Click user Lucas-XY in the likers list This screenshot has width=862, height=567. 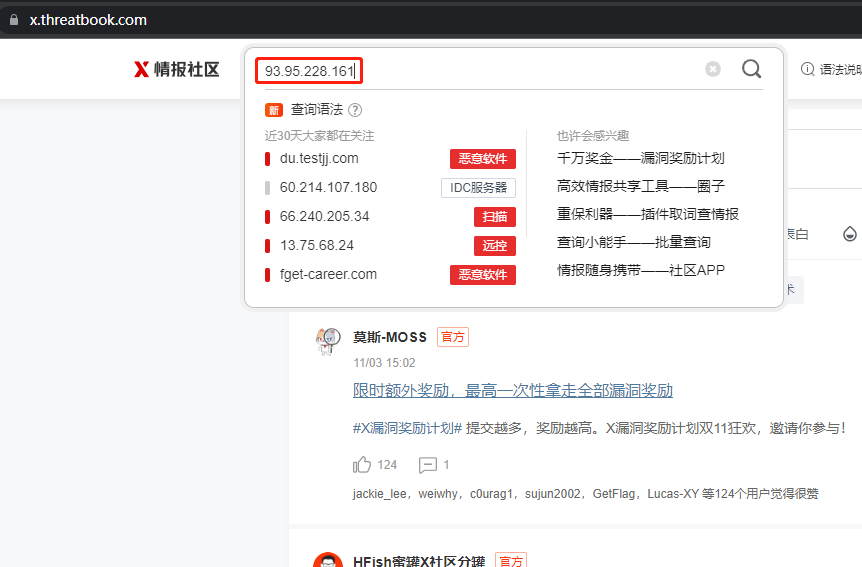(x=673, y=494)
